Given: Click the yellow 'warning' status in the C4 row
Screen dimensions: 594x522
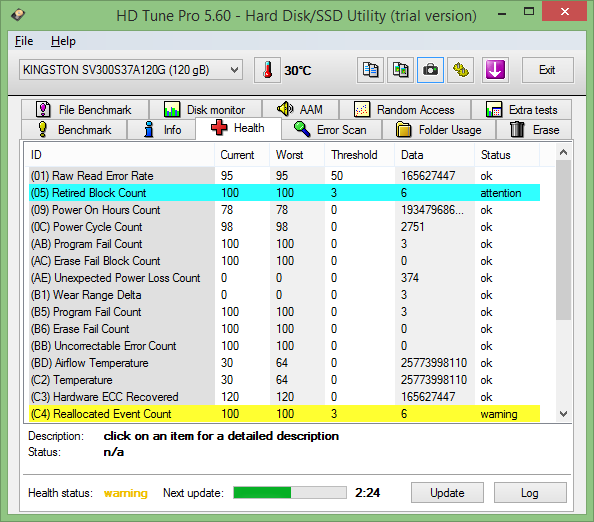Looking at the screenshot, I should (499, 414).
